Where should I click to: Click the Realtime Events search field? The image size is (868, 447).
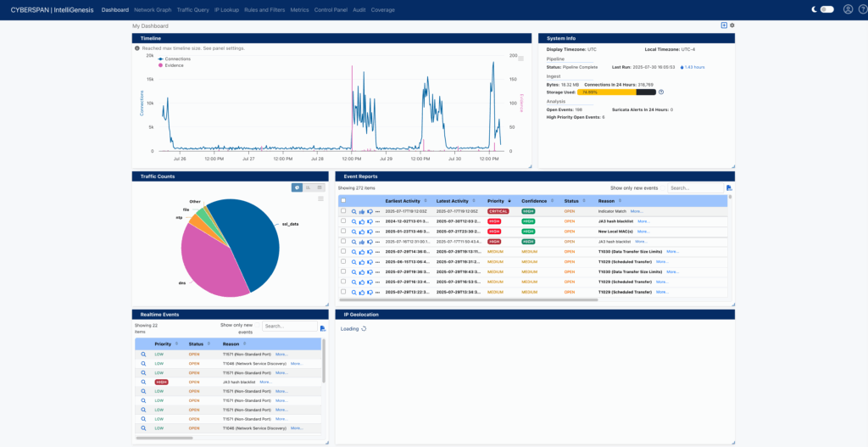click(288, 326)
